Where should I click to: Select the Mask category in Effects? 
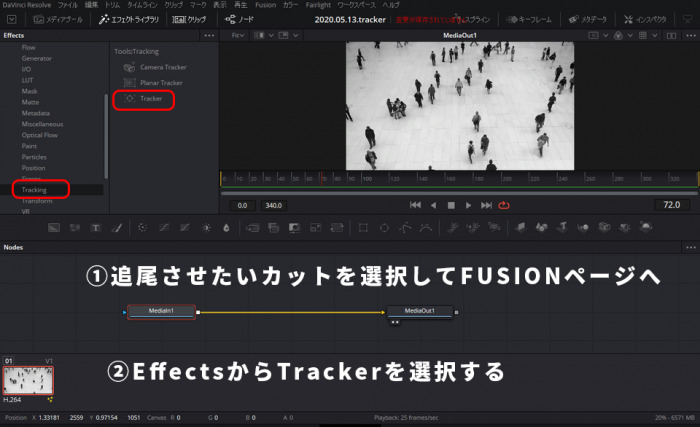(29, 91)
